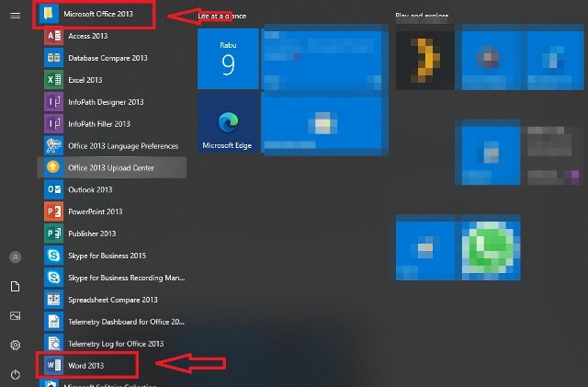The height and width of the screenshot is (387, 588).
Task: Select the 'Publisher 2013' label
Action: (x=92, y=233)
